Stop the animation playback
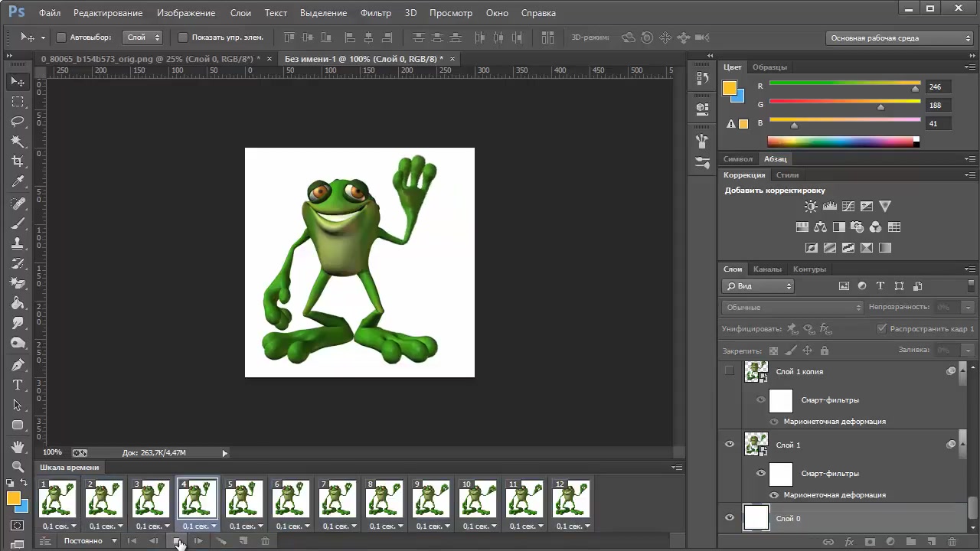Viewport: 980px width, 551px height. (177, 541)
